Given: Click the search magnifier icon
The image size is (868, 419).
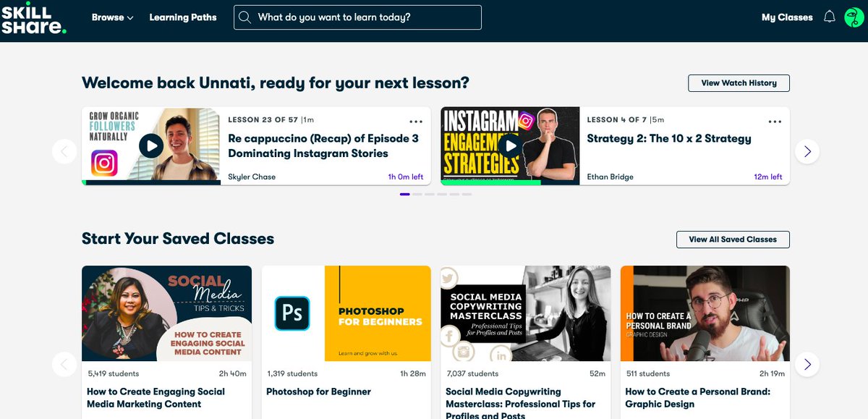Looking at the screenshot, I should [x=245, y=17].
